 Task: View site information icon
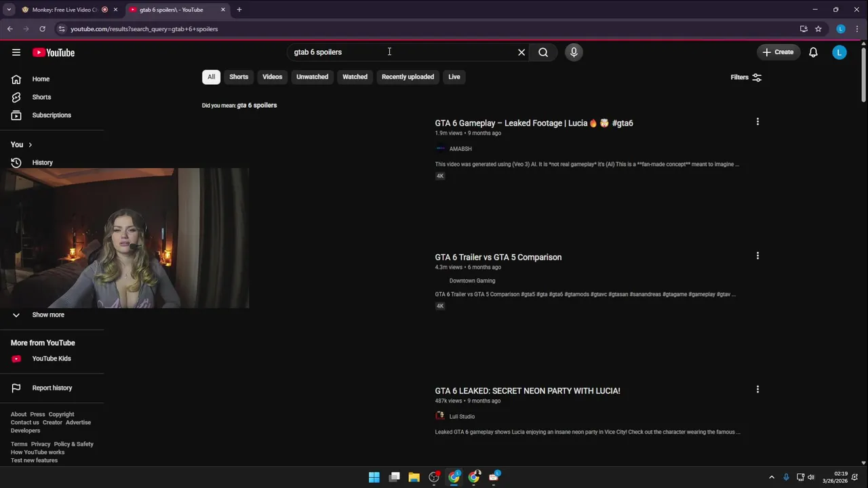point(61,29)
